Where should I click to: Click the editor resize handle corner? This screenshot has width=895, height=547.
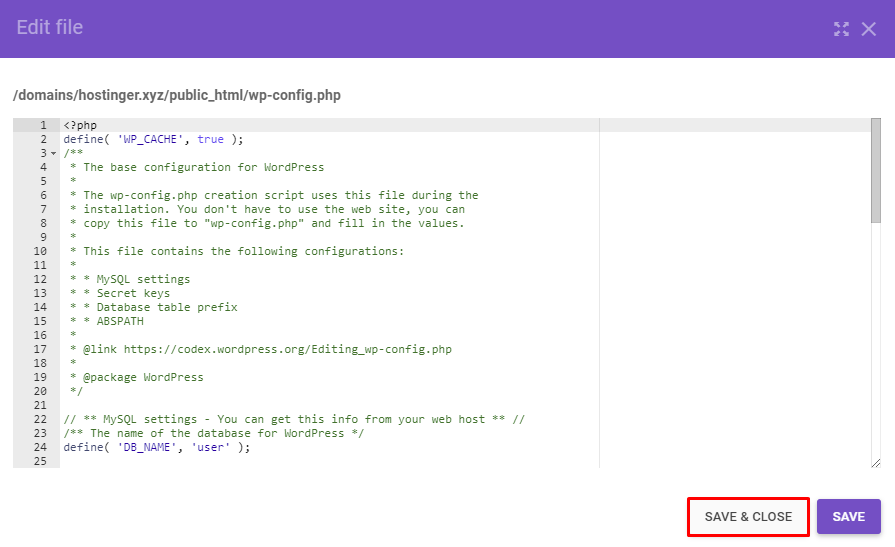click(876, 463)
